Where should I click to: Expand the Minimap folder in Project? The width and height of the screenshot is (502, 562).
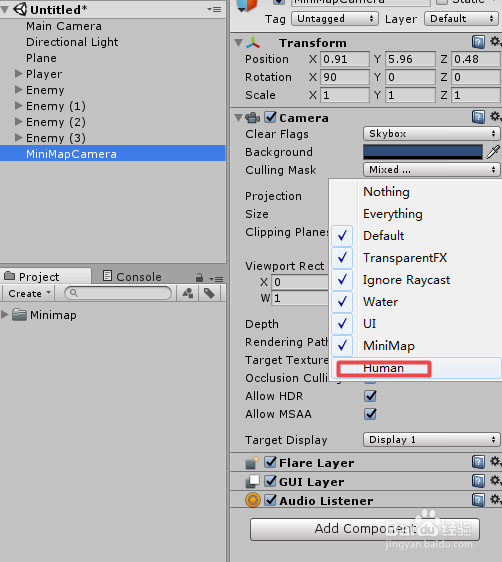[5, 315]
